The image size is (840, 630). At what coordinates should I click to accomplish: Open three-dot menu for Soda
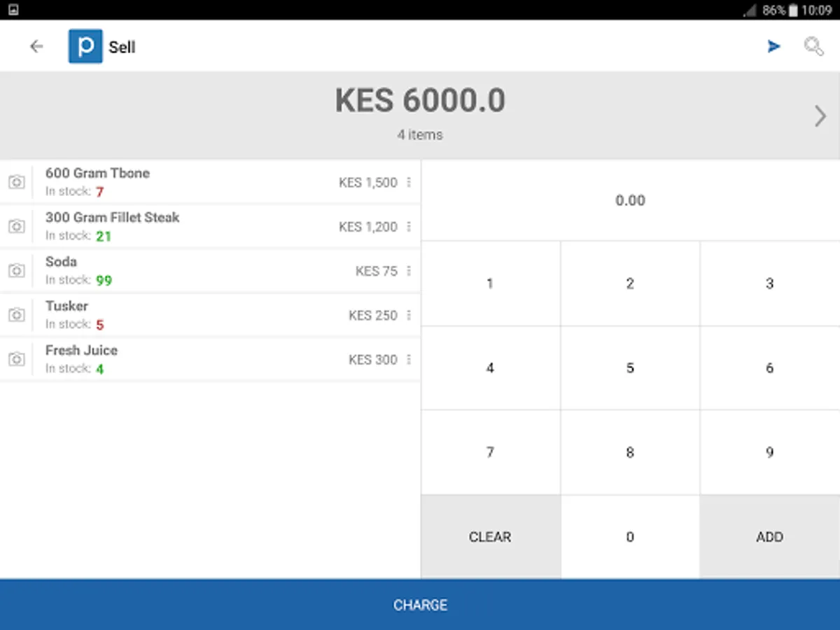click(x=409, y=271)
